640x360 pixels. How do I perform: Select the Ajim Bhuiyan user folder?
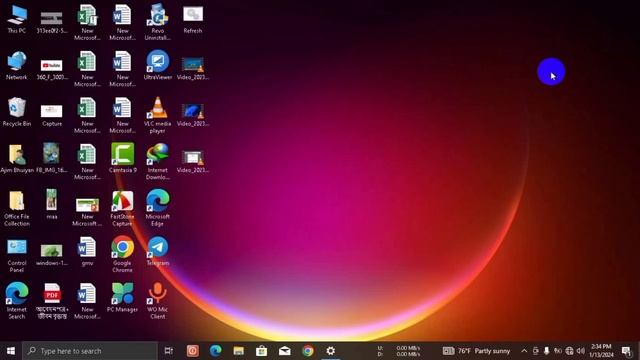[17, 158]
